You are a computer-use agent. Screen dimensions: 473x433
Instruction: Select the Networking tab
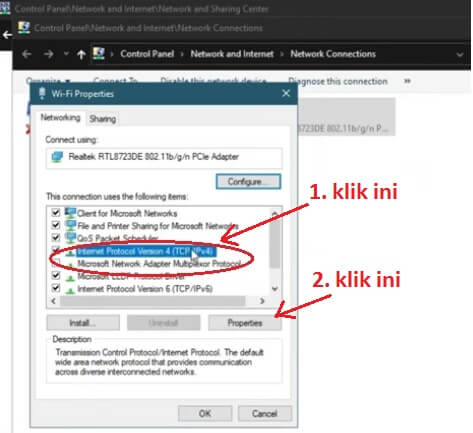pos(60,117)
